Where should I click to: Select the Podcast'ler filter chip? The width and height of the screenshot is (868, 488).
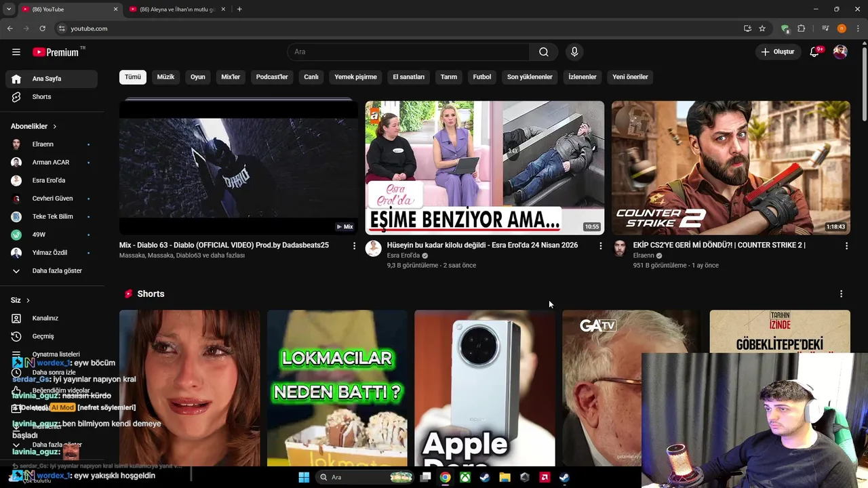coord(272,77)
